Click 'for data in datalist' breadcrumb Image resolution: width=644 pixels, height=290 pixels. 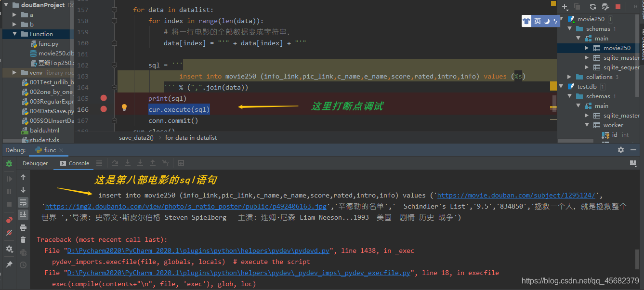pos(191,137)
